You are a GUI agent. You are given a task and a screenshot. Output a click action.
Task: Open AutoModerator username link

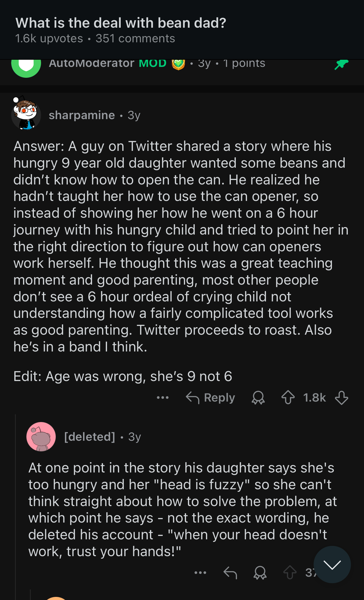coord(91,63)
